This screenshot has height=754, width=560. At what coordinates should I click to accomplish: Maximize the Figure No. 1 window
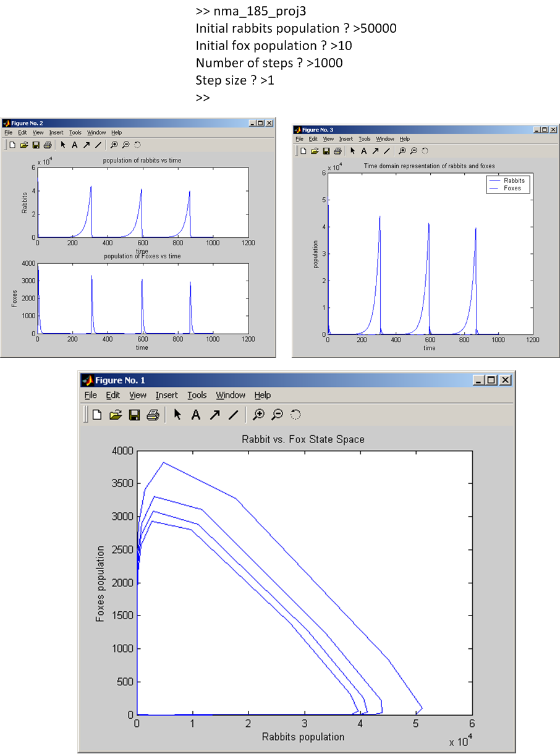(x=491, y=380)
